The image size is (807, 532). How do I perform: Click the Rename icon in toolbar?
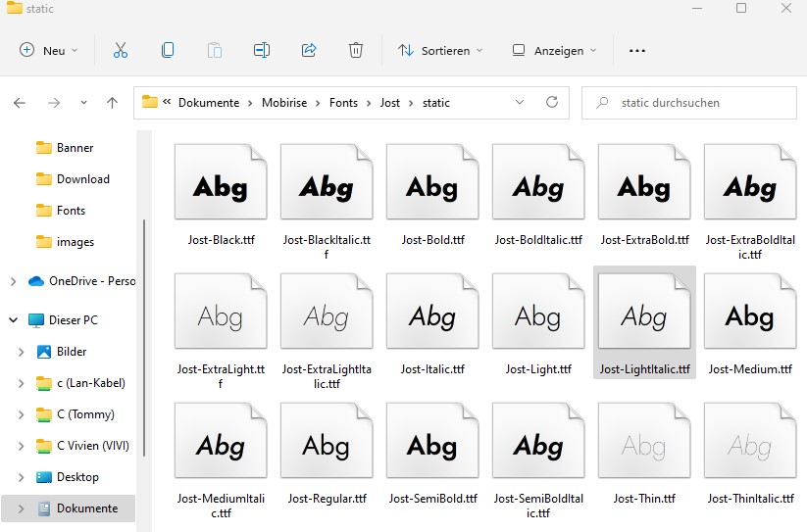[262, 50]
